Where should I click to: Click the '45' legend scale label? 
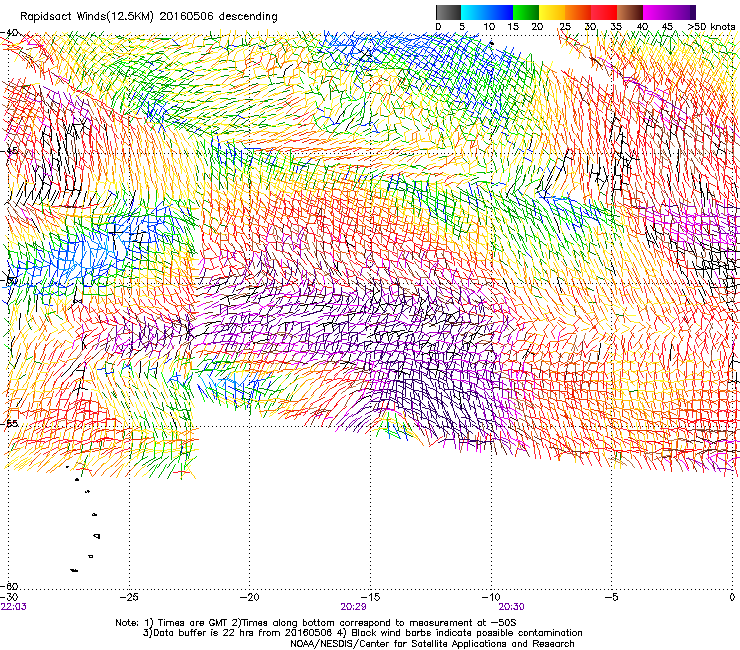[x=667, y=27]
